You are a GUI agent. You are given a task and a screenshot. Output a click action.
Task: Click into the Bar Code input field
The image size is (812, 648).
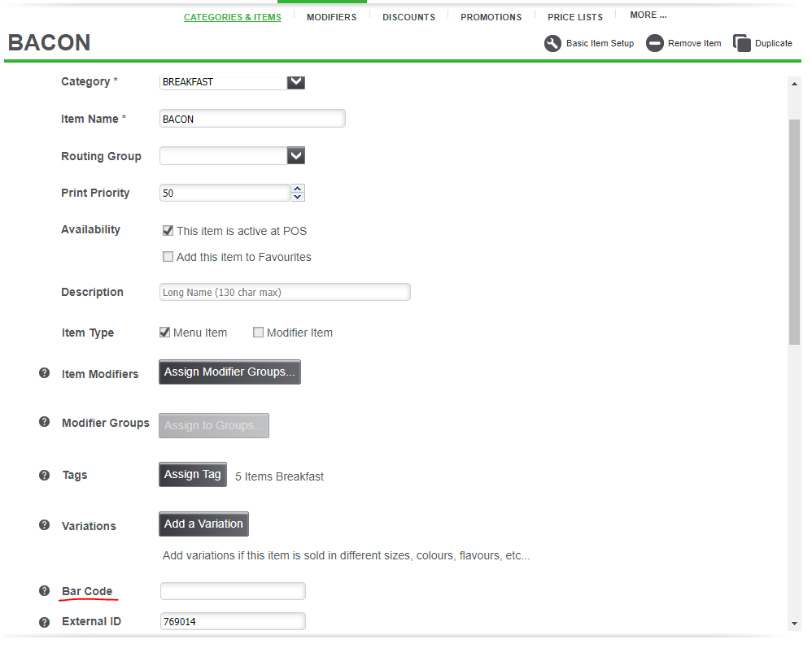click(x=233, y=591)
